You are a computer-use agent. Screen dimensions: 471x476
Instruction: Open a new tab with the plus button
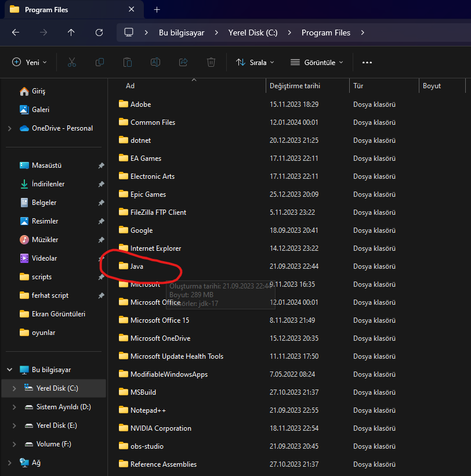[x=157, y=10]
